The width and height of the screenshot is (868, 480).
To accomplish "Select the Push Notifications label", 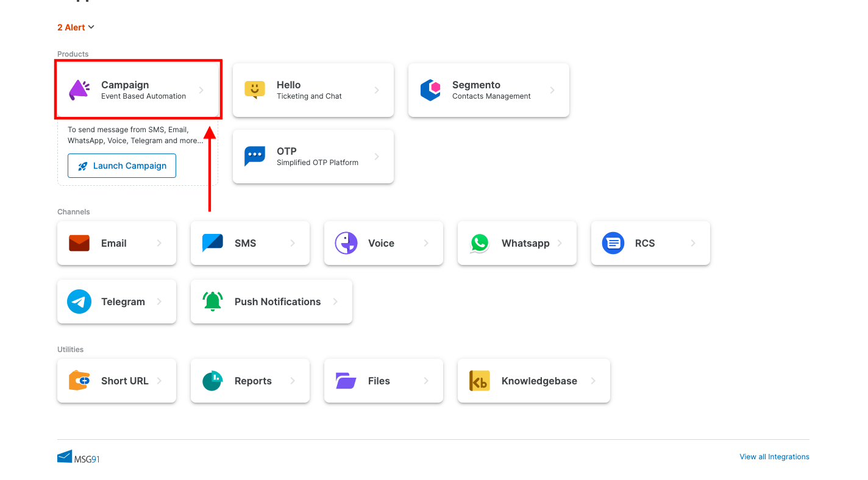I will pos(277,302).
